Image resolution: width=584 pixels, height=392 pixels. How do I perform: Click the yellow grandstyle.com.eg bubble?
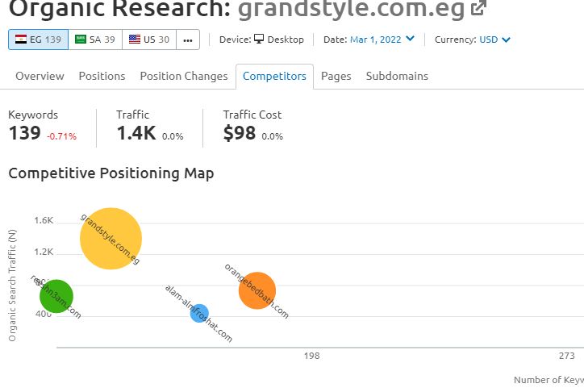pyautogui.click(x=111, y=238)
